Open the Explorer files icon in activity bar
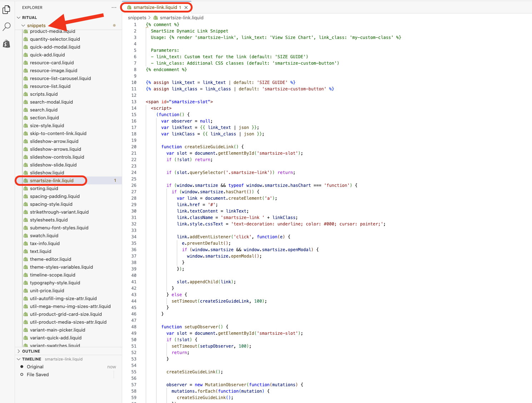532x403 pixels. tap(6, 10)
